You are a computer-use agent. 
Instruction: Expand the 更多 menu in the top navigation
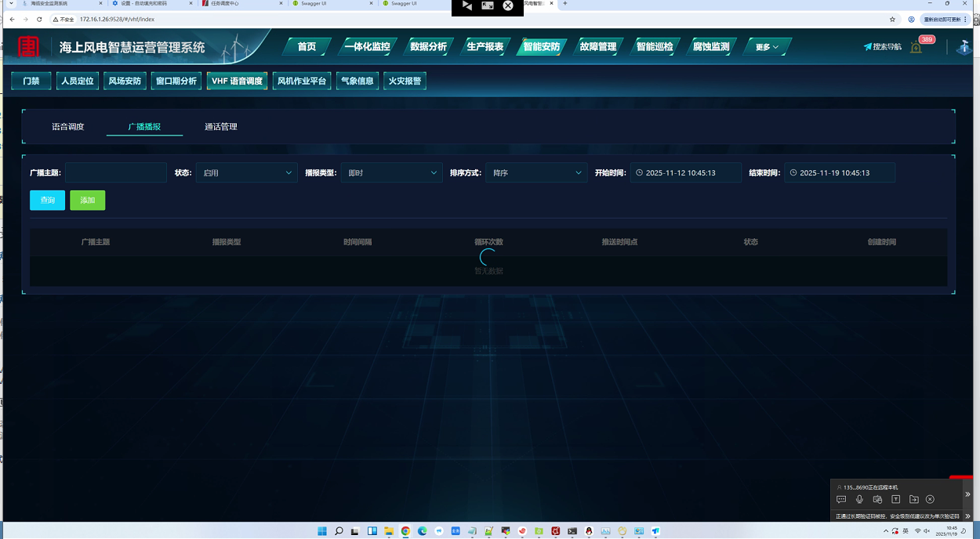coord(766,47)
